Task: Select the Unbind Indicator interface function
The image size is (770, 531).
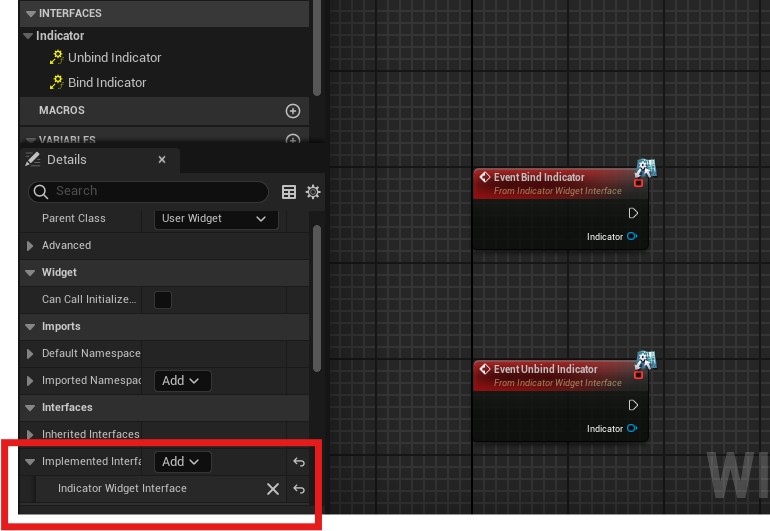Action: click(114, 57)
